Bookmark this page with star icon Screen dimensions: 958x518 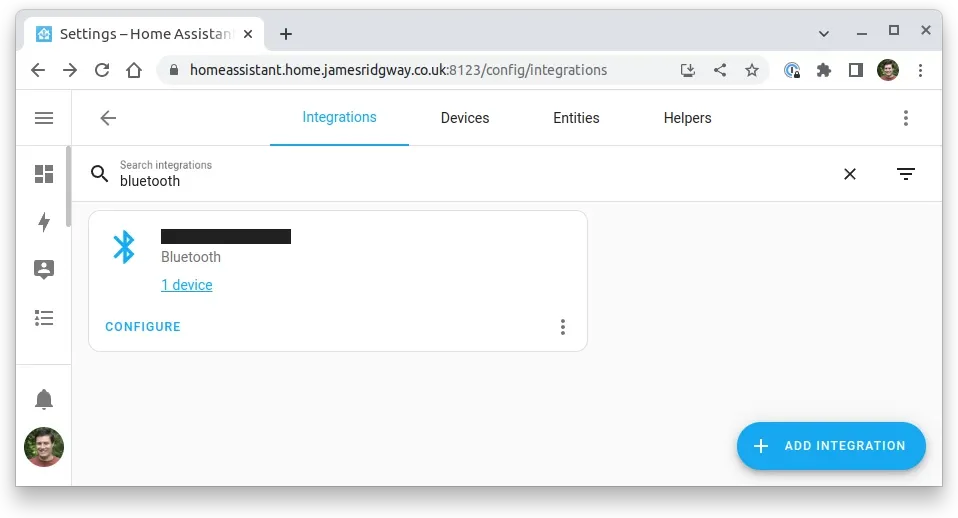tap(751, 70)
